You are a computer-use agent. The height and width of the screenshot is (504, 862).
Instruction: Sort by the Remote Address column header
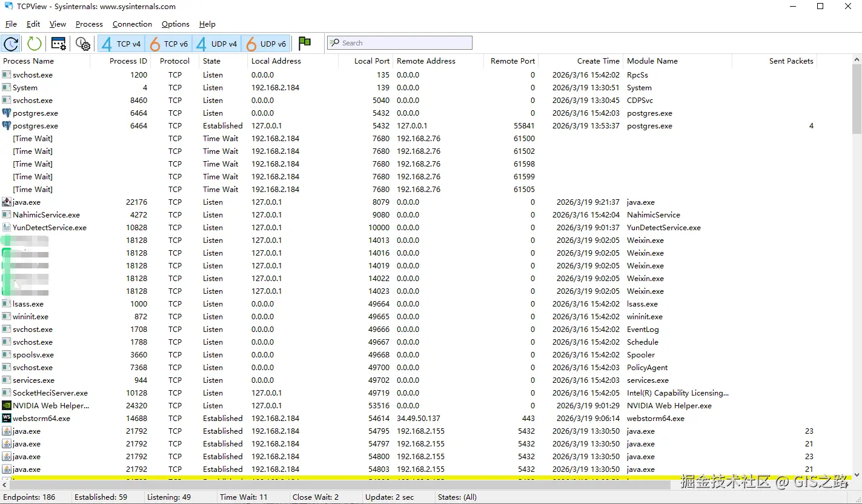click(438, 61)
